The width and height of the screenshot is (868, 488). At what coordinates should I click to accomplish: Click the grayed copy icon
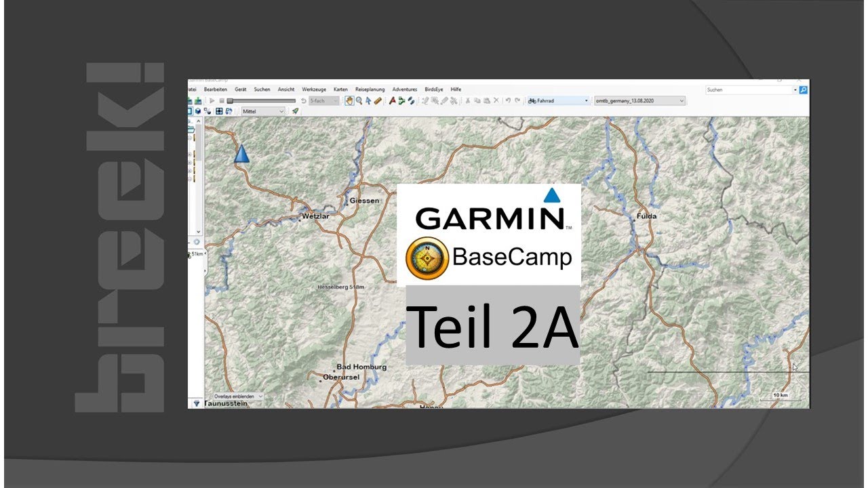click(x=477, y=101)
